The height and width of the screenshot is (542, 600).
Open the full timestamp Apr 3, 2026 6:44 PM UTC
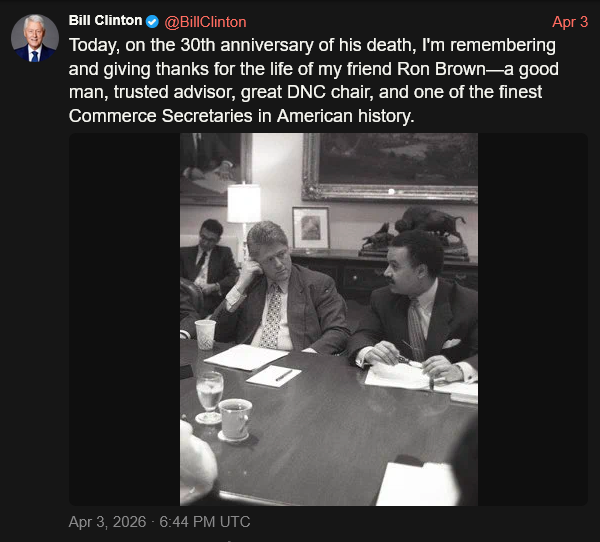point(159,522)
